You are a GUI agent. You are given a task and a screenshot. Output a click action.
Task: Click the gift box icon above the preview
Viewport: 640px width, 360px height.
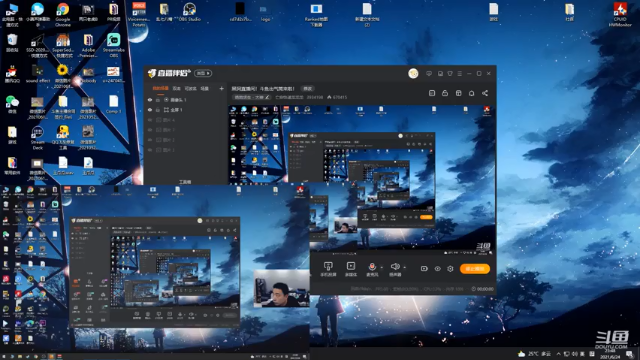(x=458, y=93)
